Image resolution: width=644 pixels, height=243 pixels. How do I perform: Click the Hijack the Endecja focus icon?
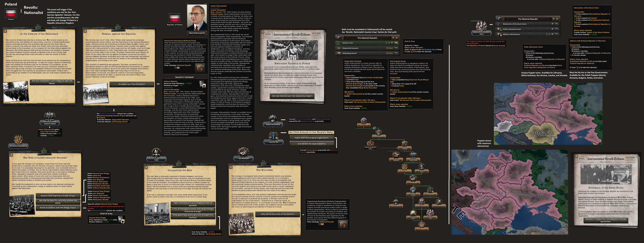pos(273,119)
